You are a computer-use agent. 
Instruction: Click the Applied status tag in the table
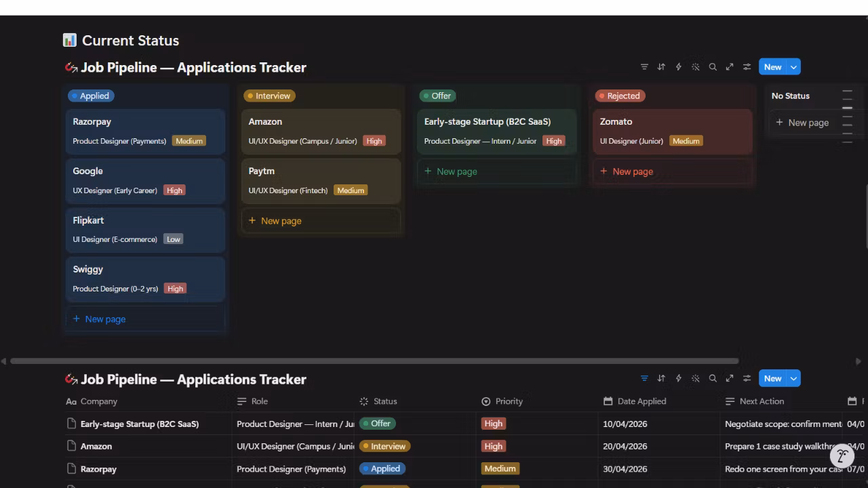[x=382, y=468]
